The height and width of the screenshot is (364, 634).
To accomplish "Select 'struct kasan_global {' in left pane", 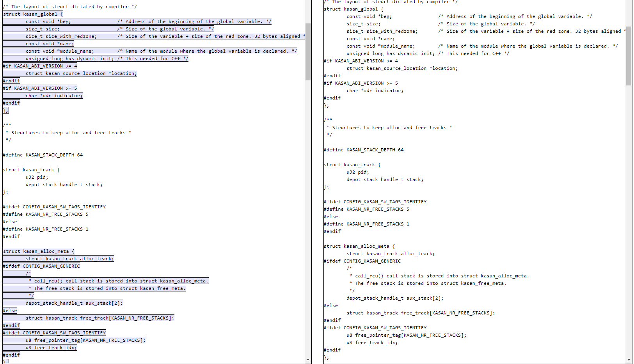I will click(x=33, y=14).
